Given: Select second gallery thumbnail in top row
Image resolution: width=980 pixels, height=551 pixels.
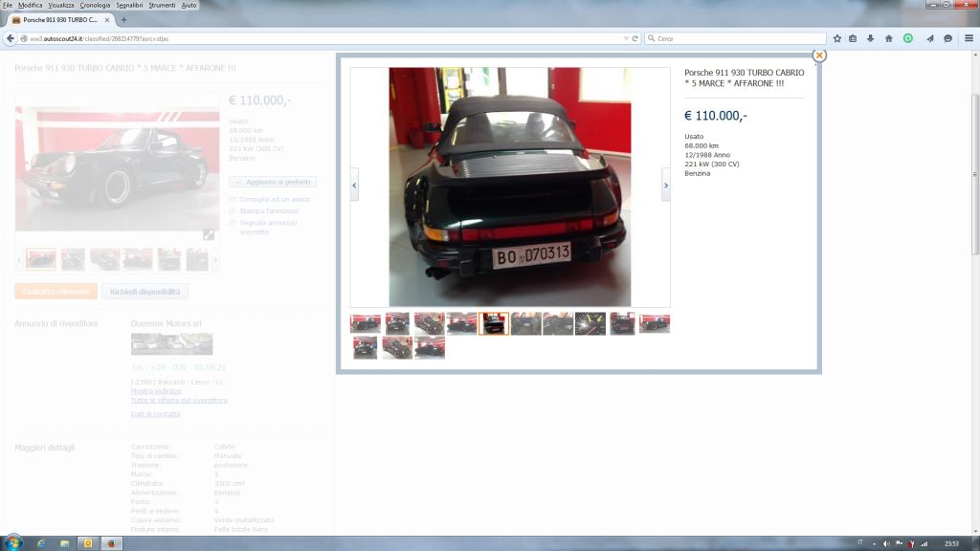Looking at the screenshot, I should point(397,323).
